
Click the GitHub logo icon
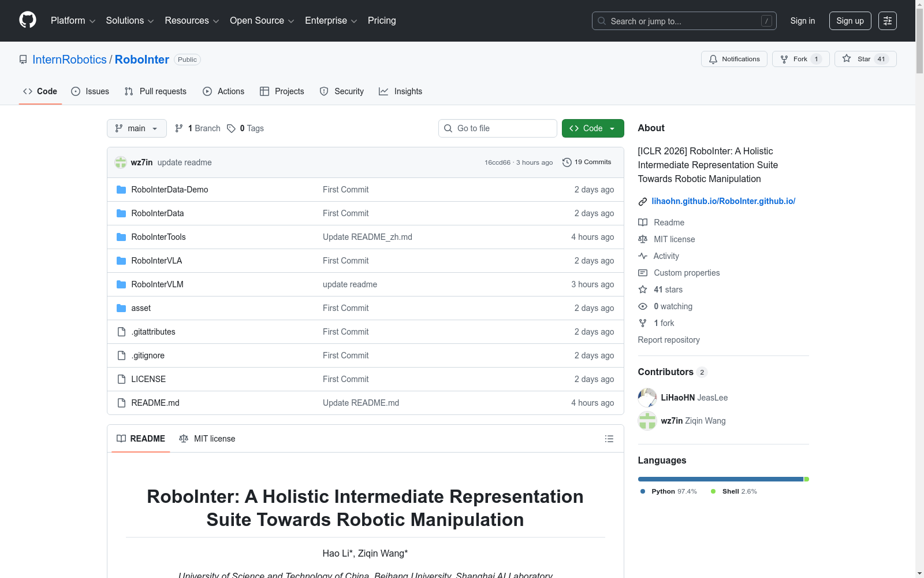(x=28, y=20)
